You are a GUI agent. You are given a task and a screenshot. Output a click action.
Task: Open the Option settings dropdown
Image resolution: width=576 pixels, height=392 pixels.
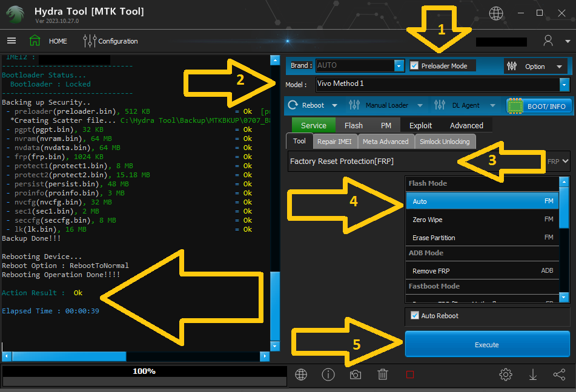[x=535, y=67]
